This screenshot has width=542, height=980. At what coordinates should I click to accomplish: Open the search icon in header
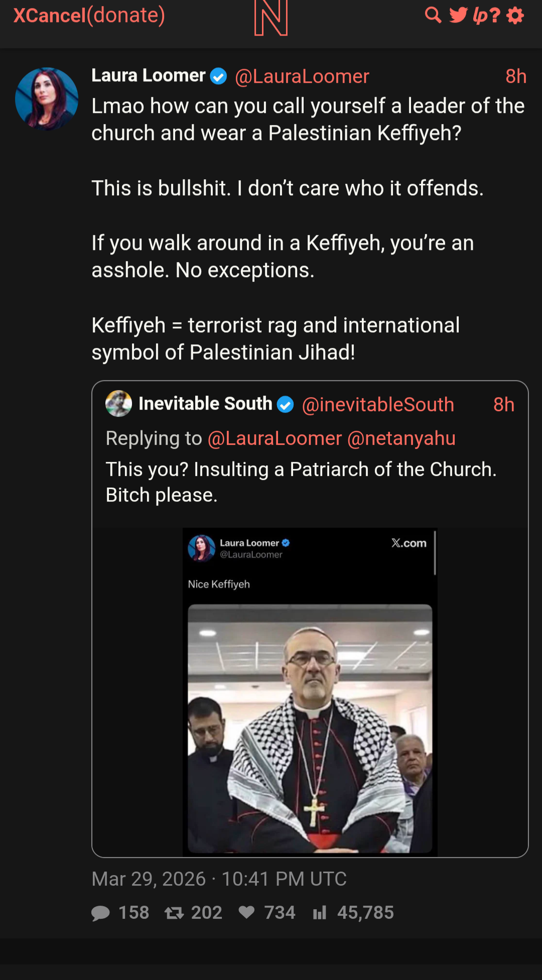coord(433,15)
